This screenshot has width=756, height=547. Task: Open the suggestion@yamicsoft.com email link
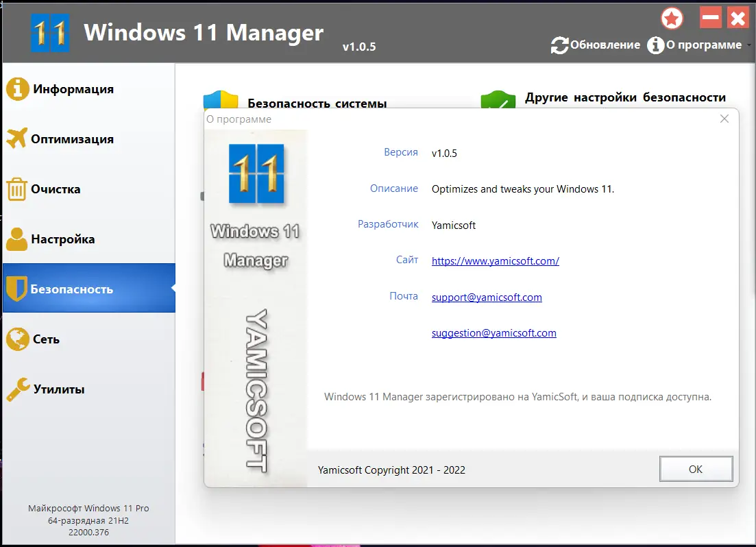(x=493, y=333)
